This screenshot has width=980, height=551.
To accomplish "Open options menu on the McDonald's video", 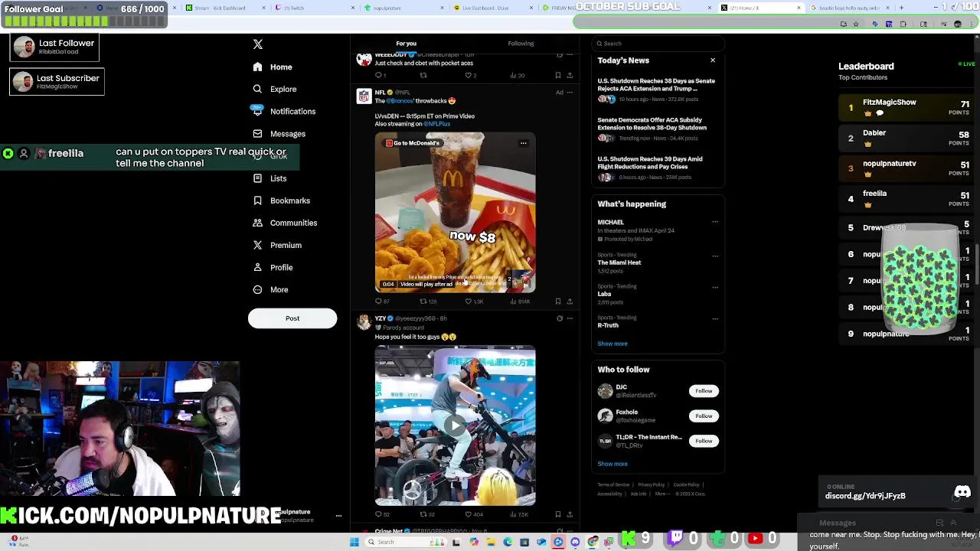I will (524, 143).
